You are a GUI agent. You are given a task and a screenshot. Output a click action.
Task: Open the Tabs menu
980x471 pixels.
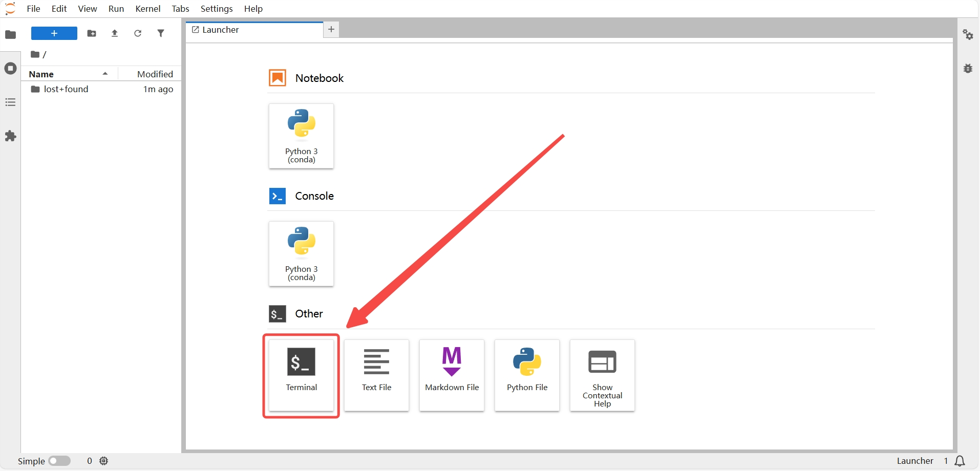[x=180, y=9]
